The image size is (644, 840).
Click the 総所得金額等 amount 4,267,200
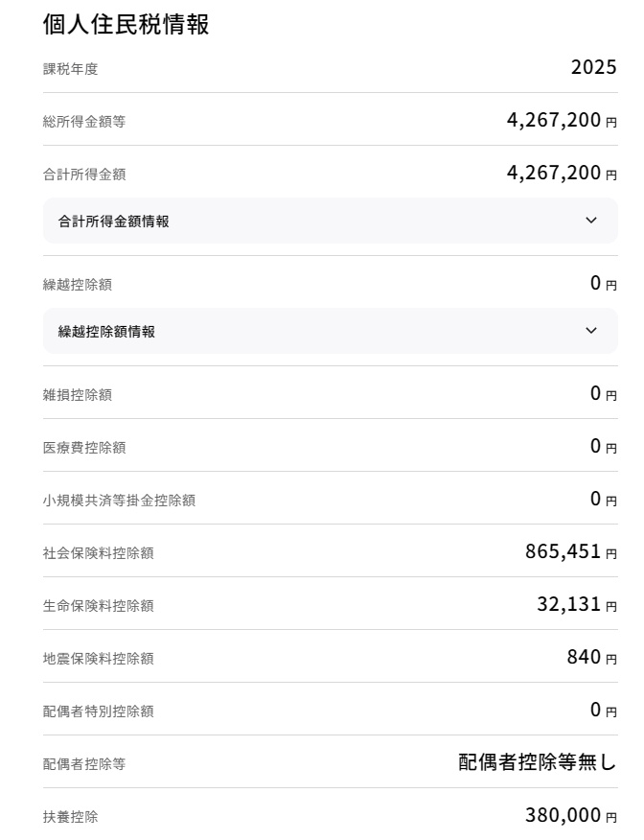click(x=554, y=120)
